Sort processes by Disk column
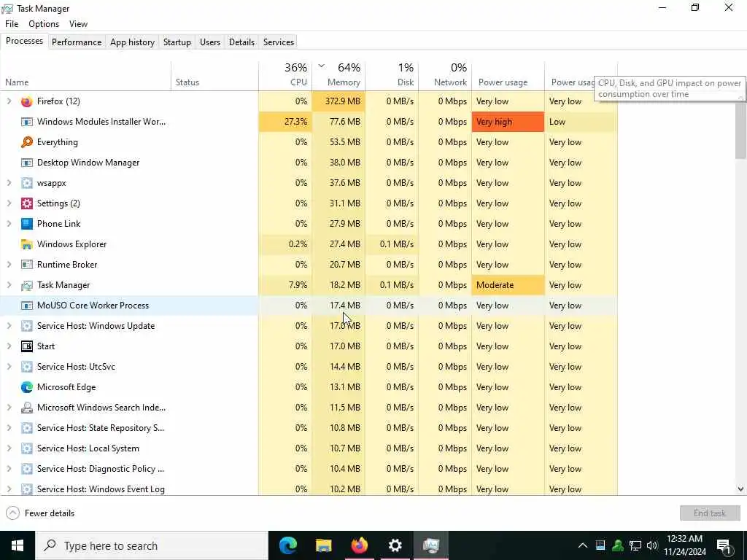The width and height of the screenshot is (747, 560). [392, 76]
